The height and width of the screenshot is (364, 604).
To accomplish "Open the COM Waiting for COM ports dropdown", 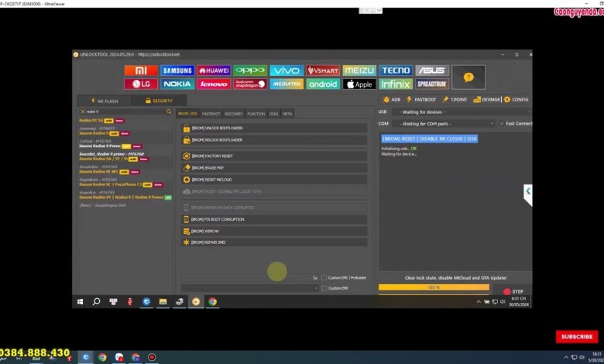I will tap(444, 124).
